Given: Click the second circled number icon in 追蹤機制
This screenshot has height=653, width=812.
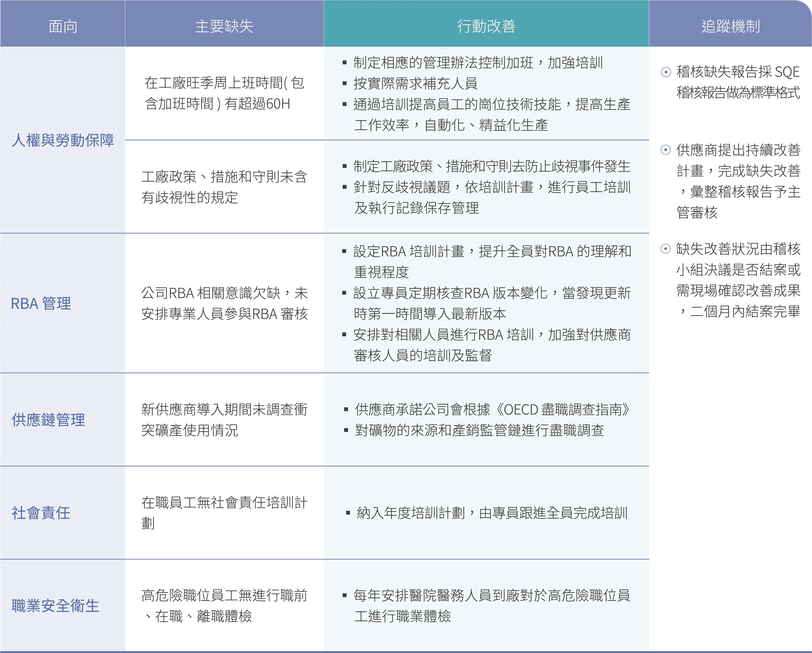Looking at the screenshot, I should pos(665,150).
